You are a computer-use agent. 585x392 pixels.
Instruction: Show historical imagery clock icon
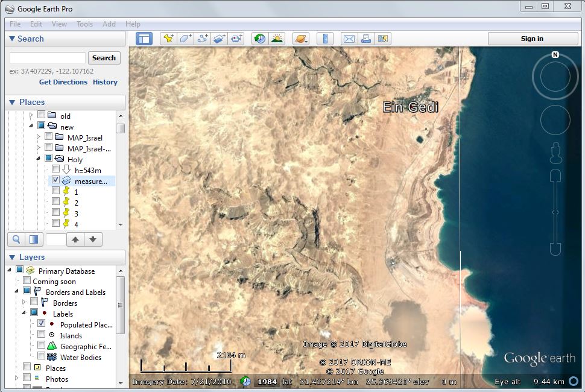pos(259,39)
